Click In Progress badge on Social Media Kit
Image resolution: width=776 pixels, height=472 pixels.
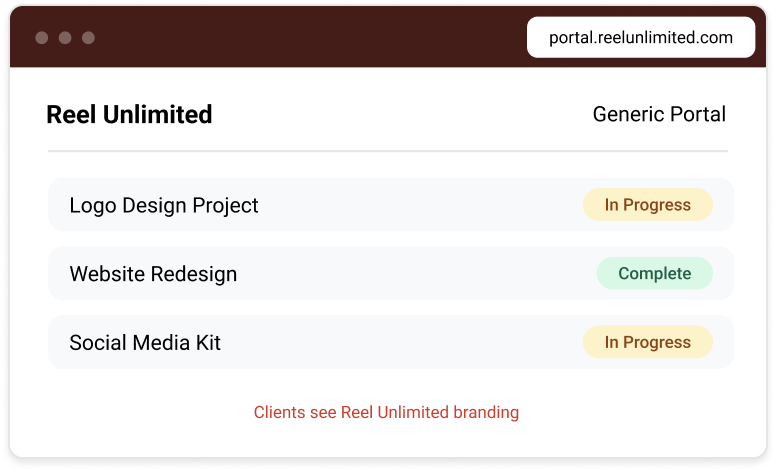point(647,342)
